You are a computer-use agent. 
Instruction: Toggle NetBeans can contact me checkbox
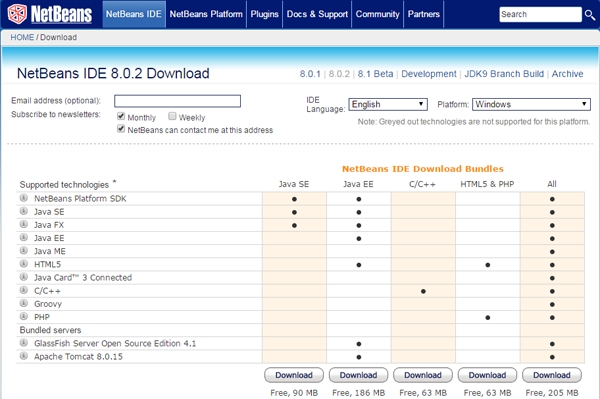click(121, 129)
